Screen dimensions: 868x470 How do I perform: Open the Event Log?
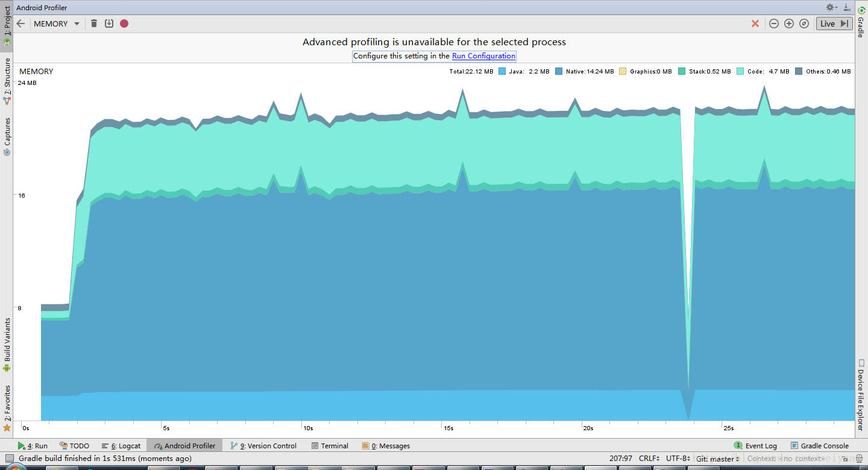[755, 446]
